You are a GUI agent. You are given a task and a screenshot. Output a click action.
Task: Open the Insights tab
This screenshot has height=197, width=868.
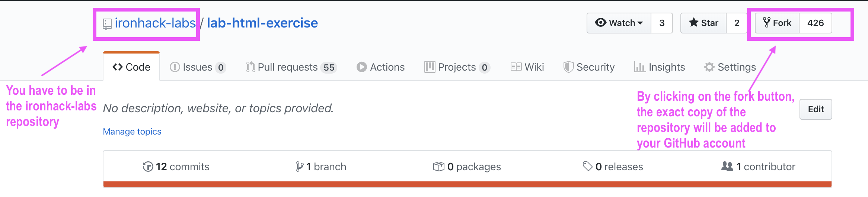point(660,67)
